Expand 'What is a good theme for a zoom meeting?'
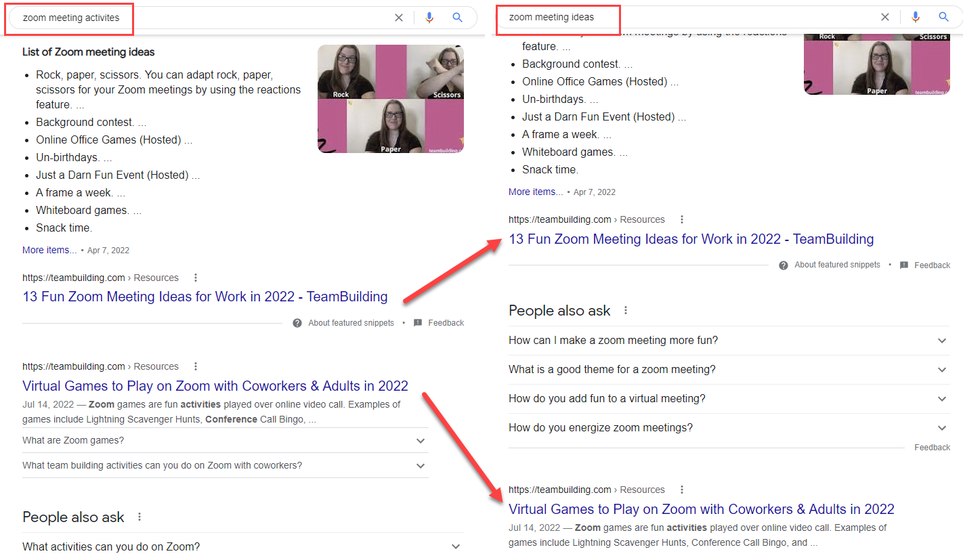Image resolution: width=963 pixels, height=560 pixels. point(729,370)
